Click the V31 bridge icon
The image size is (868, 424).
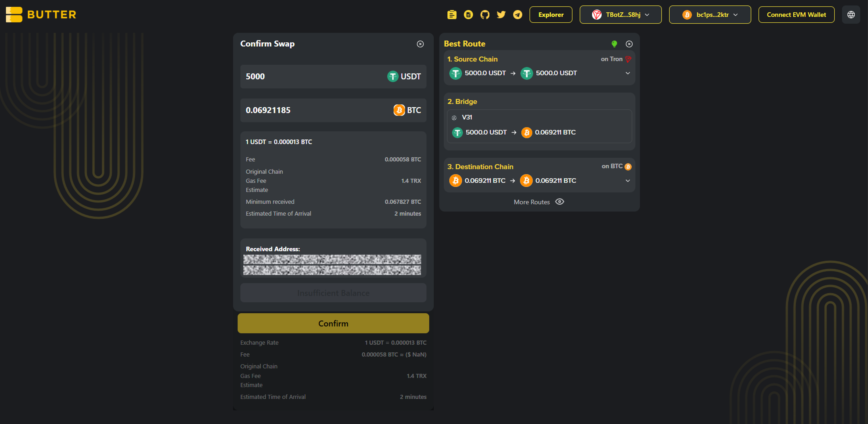pyautogui.click(x=454, y=117)
